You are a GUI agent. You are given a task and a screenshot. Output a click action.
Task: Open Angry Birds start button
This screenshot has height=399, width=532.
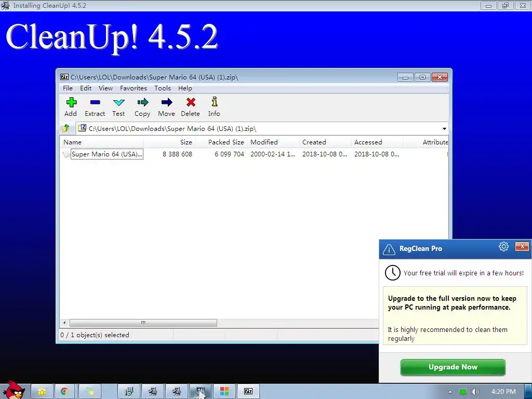[14, 390]
